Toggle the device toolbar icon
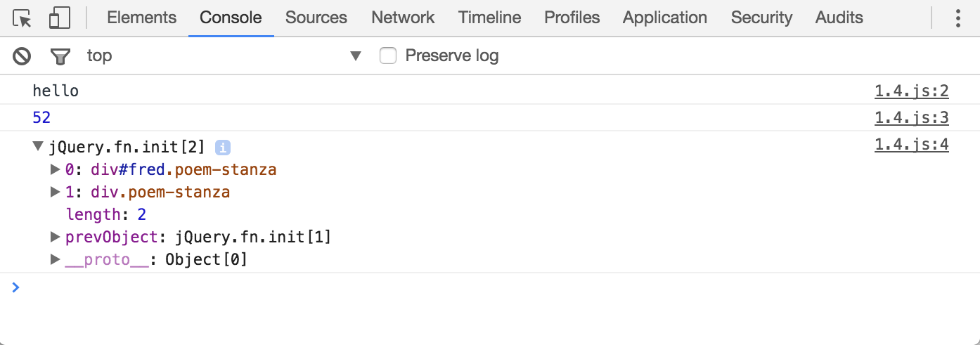Image resolution: width=980 pixels, height=345 pixels. tap(60, 18)
